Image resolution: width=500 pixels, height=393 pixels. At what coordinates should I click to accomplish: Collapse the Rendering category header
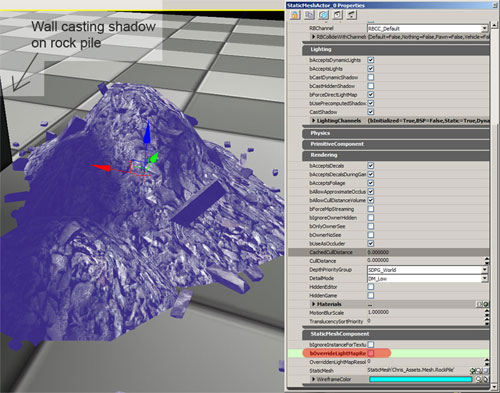click(396, 155)
